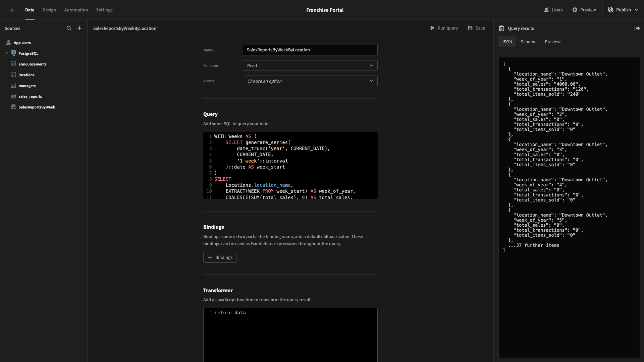Click the Query results panel icon
The width and height of the screenshot is (644, 362).
coord(501,28)
